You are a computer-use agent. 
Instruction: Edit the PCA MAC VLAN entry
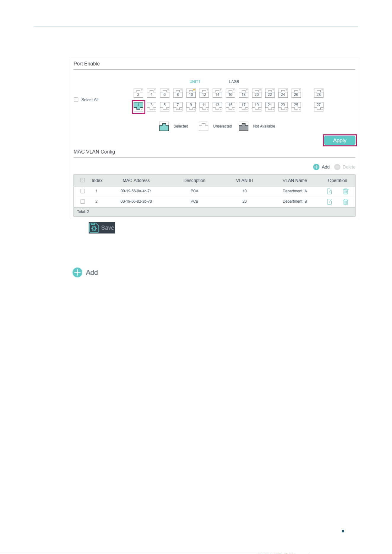[x=329, y=191]
